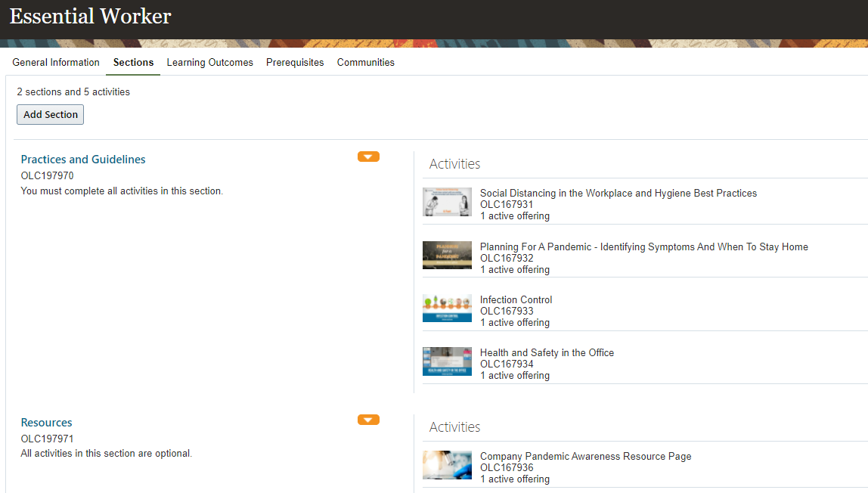Open the Learning Outcomes tab
Image resolution: width=868 pixels, height=493 pixels.
pyautogui.click(x=209, y=63)
